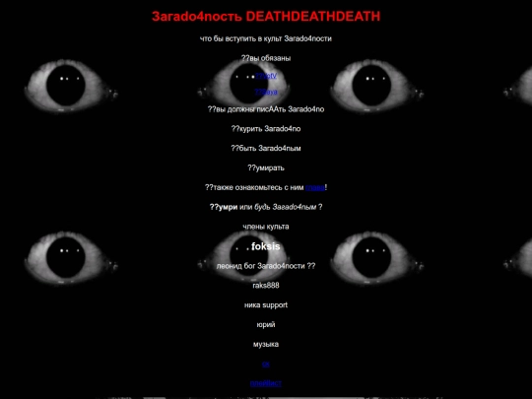
Task: Click the "??вы обязаны" line
Action: [266, 58]
